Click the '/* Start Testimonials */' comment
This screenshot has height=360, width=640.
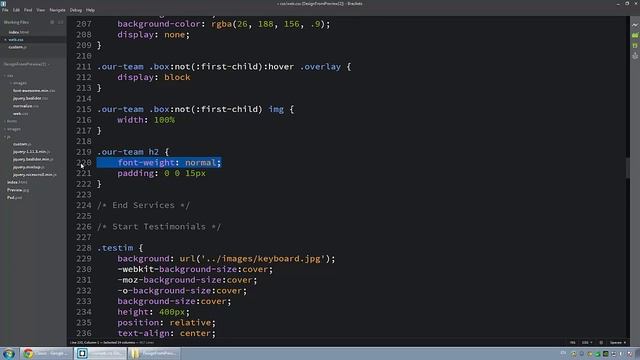[x=159, y=227]
